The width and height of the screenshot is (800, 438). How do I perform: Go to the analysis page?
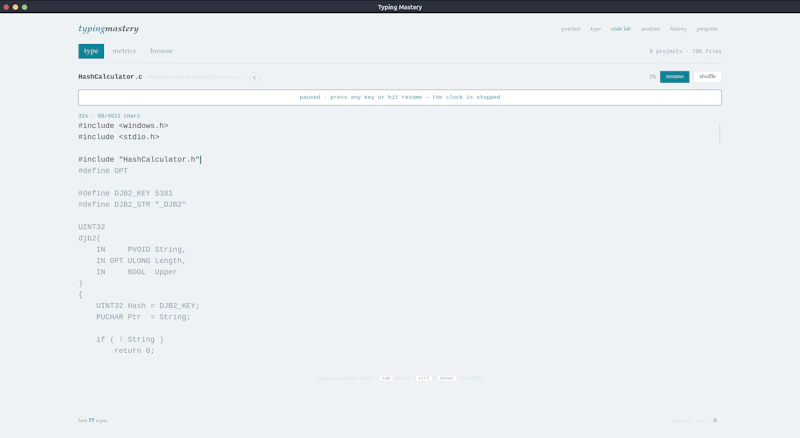click(650, 29)
